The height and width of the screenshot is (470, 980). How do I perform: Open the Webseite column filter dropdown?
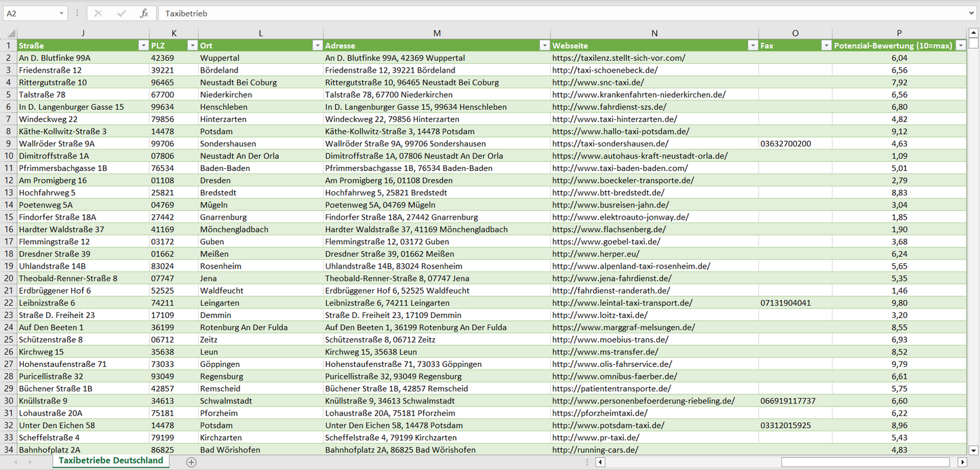pos(752,45)
